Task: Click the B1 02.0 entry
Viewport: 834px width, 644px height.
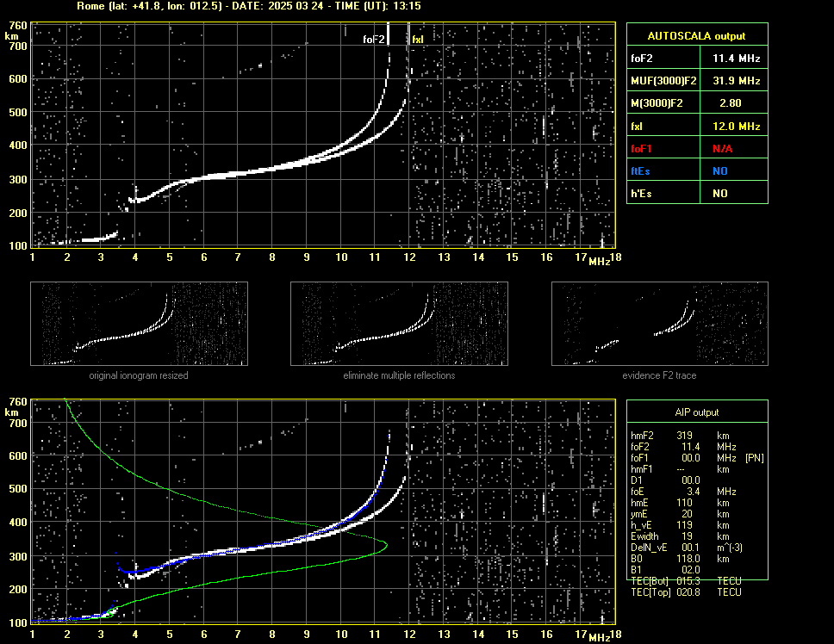Action: coord(665,570)
